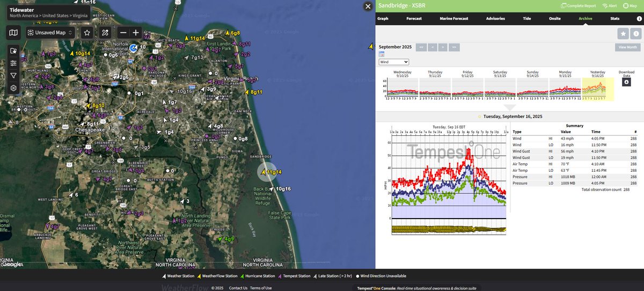Favorite the map with the star button
The width and height of the screenshot is (644, 291).
pyautogui.click(x=87, y=33)
